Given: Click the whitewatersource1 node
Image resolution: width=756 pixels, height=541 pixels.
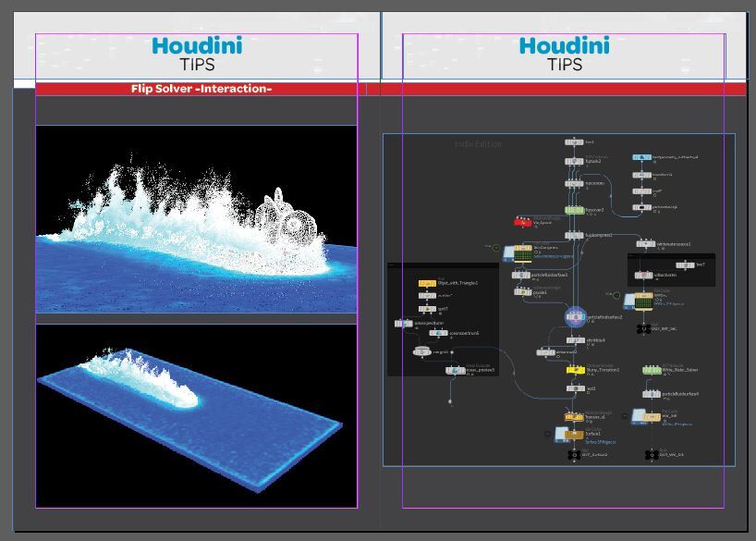Looking at the screenshot, I should 646,244.
